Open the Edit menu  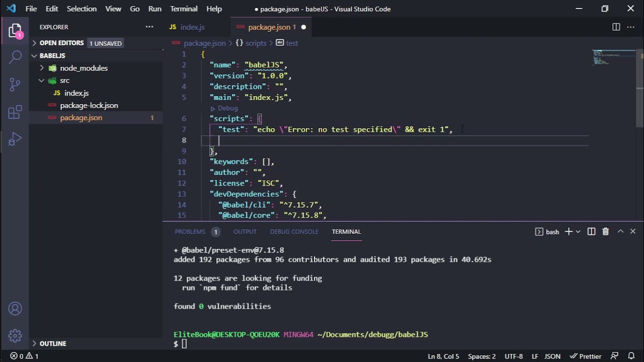tap(52, 9)
